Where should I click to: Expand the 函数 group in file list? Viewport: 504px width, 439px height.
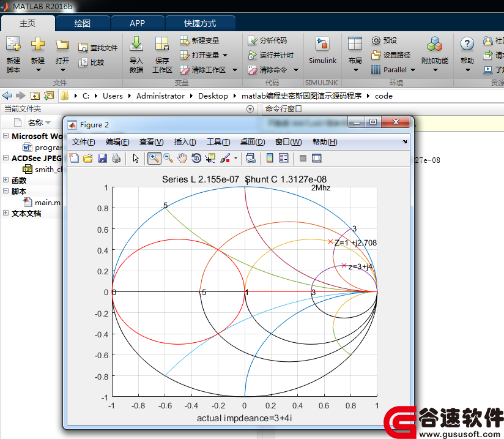click(6, 179)
